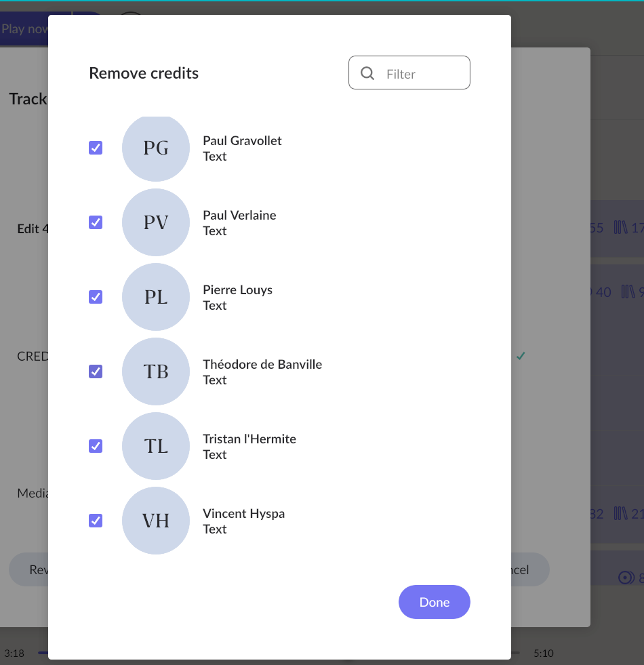The width and height of the screenshot is (644, 665).
Task: Uncheck the Paul Gravollet checkbox
Action: click(x=96, y=148)
